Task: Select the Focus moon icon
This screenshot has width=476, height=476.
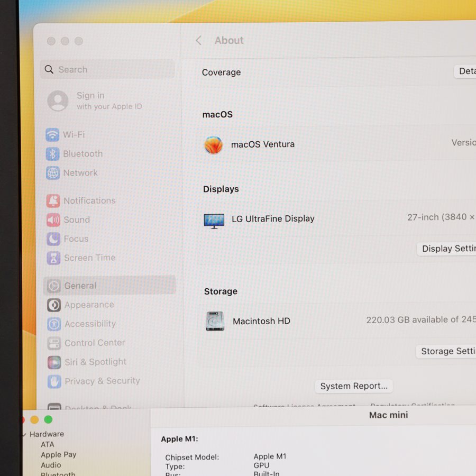Action: pos(53,239)
